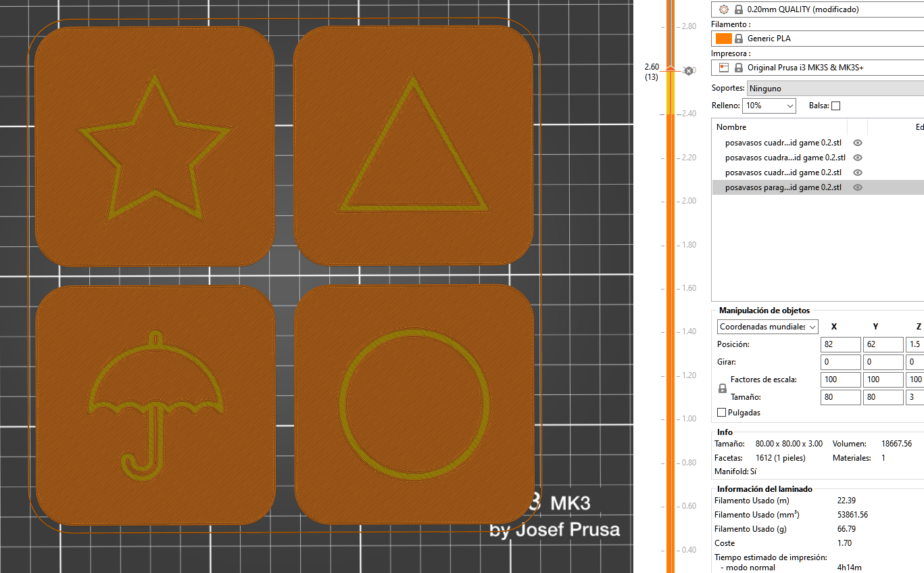Click the Tamaño info 80.00 x 80.00 x 3.00
Viewport: 924px width, 573px height.
789,444
